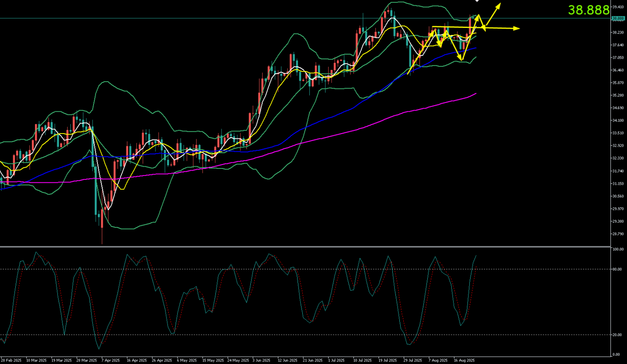Select the 32.920 price axis label
This screenshot has width=627, height=364.
click(618, 145)
